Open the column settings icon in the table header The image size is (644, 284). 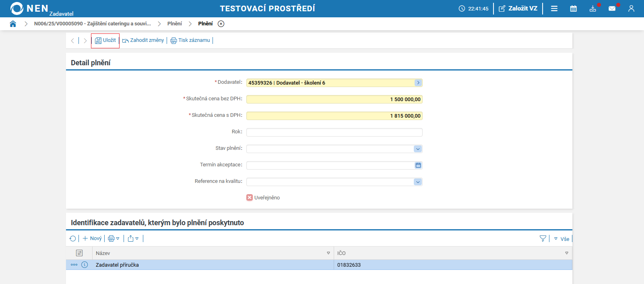click(x=79, y=253)
